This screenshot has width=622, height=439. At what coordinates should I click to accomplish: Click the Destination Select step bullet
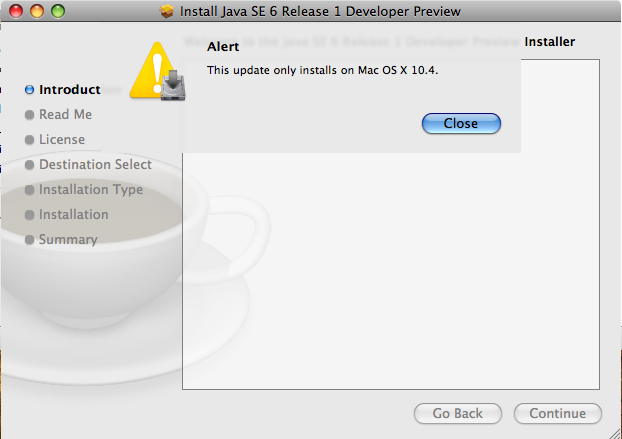[x=29, y=165]
